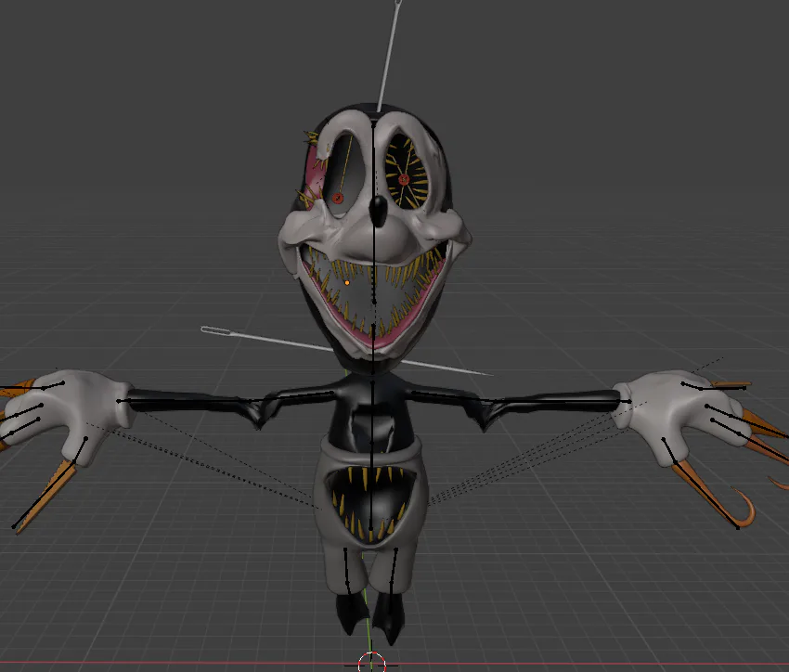Image resolution: width=789 pixels, height=672 pixels.
Task: Select the orange origin dot inside the mouth
Action: 347,283
